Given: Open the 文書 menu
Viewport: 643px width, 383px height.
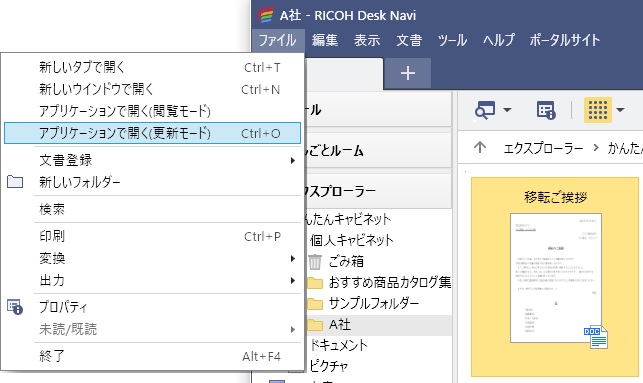Looking at the screenshot, I should click(x=409, y=40).
